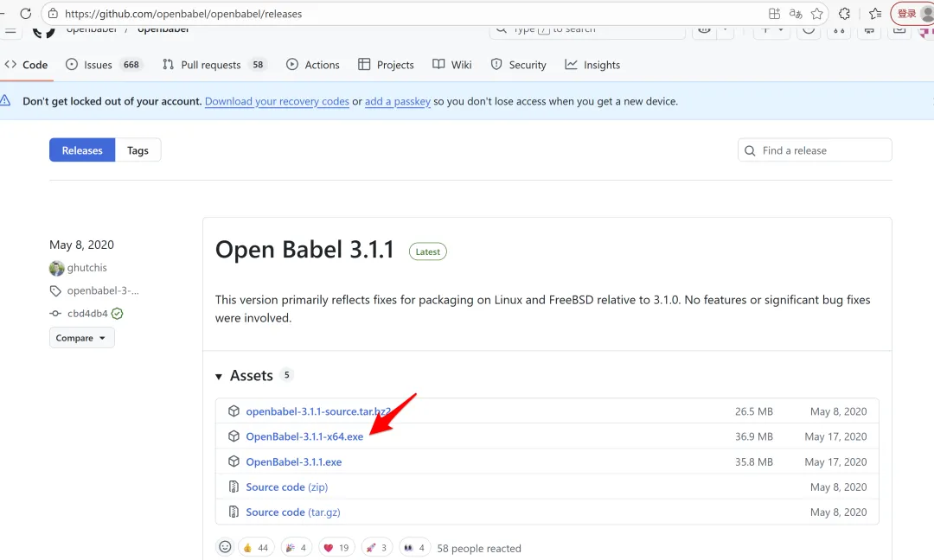This screenshot has height=560, width=934.
Task: Open the Security tab
Action: click(x=518, y=65)
